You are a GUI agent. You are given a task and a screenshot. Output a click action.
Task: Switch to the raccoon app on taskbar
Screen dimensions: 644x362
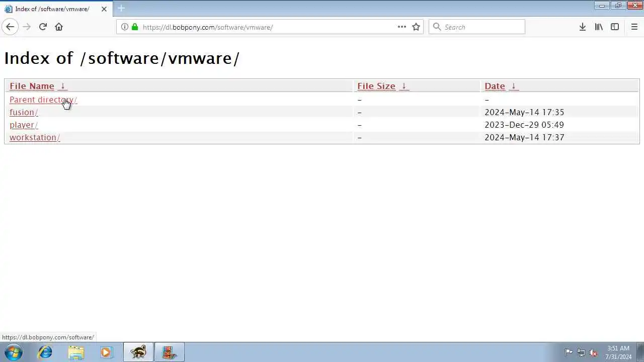(x=138, y=352)
